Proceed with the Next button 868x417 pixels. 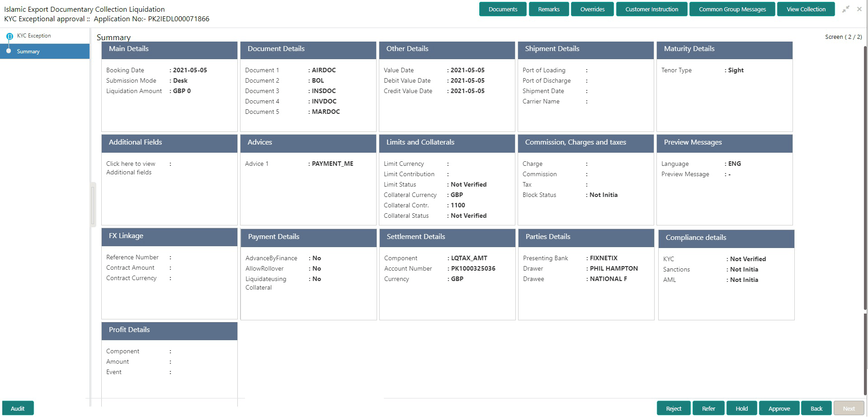[849, 408]
